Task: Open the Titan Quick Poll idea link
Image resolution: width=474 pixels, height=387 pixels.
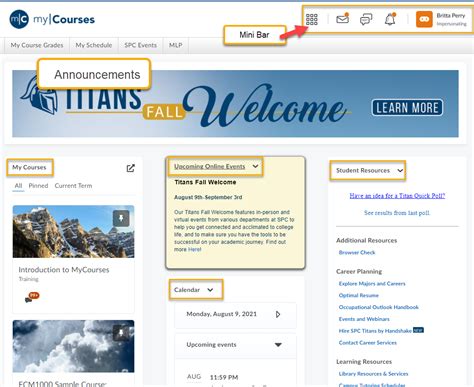Action: click(397, 196)
